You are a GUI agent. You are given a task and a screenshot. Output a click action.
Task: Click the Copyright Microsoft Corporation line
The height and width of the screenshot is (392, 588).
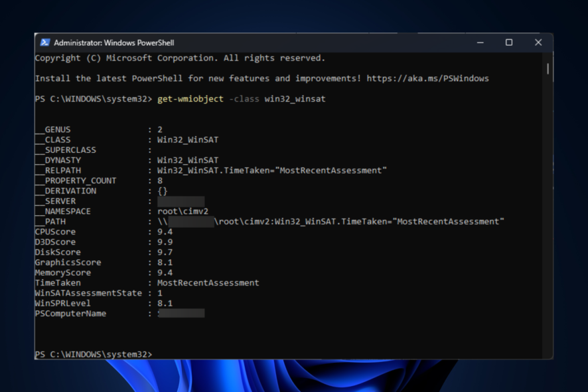180,58
